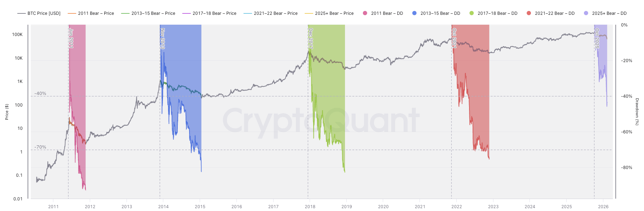Hide the 2011 Bear – Price series
The image size is (644, 211).
(x=91, y=13)
